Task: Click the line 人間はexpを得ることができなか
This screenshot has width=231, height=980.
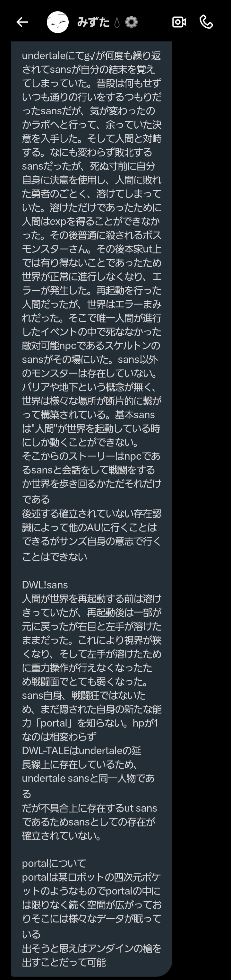Action: pos(91,221)
